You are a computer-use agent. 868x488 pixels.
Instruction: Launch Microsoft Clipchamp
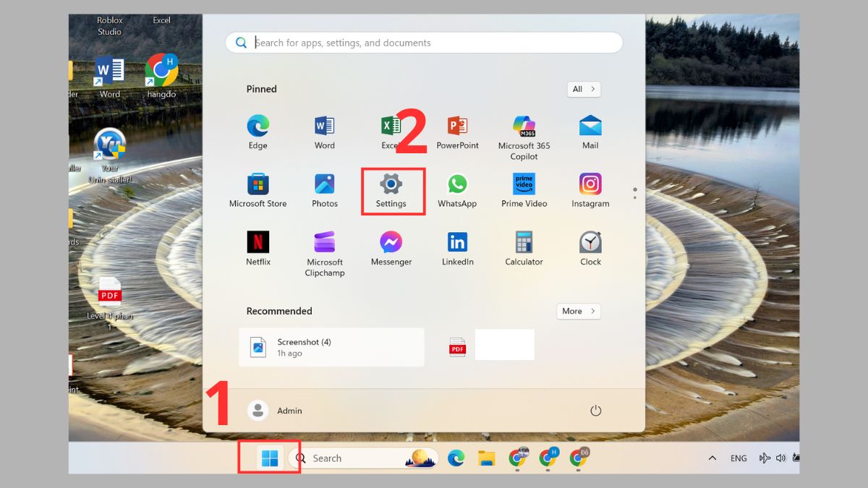(x=325, y=254)
